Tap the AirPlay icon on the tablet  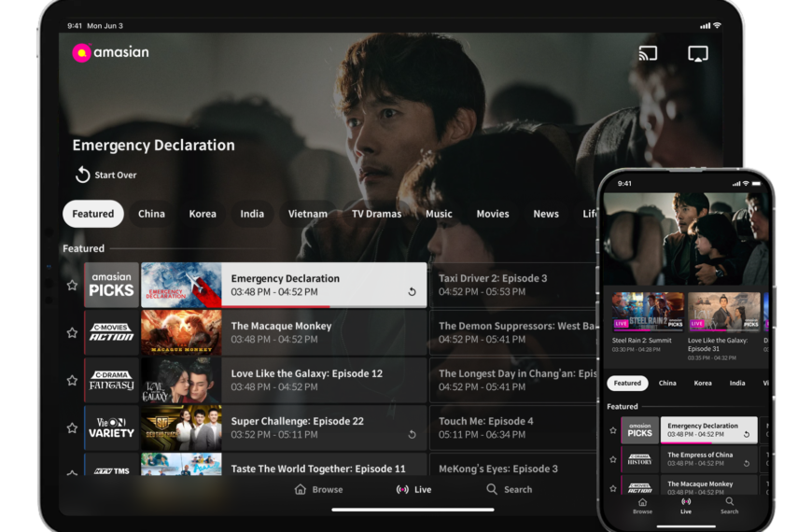click(697, 53)
